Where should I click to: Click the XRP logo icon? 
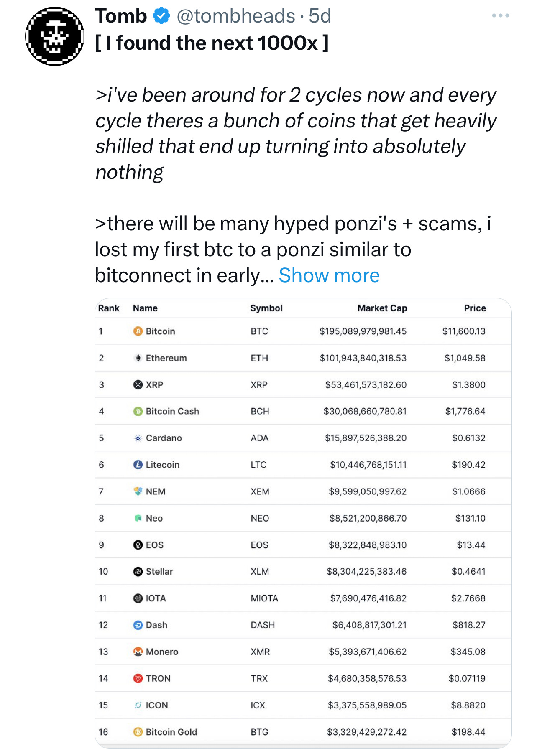[x=138, y=385]
